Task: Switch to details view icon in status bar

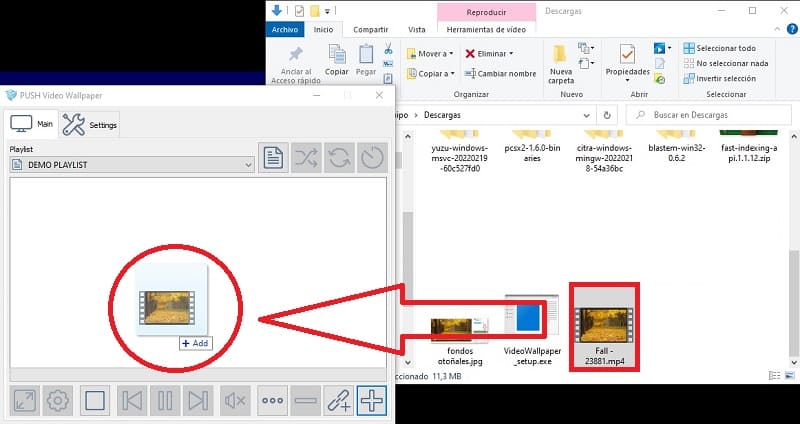Action: 774,376
